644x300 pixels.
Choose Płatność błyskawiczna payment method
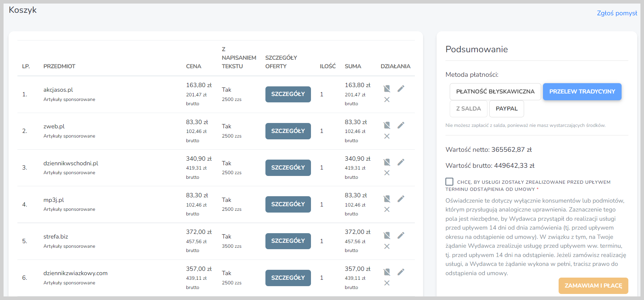[495, 92]
